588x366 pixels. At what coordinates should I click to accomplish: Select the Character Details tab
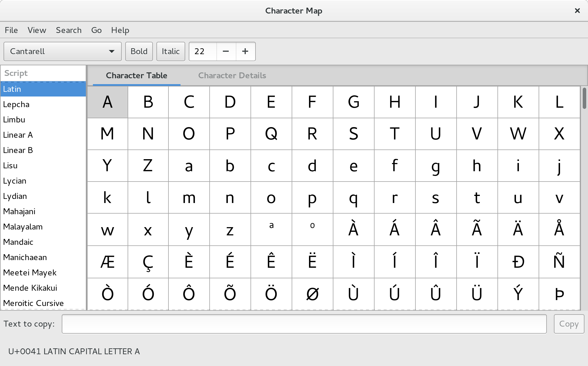point(232,76)
